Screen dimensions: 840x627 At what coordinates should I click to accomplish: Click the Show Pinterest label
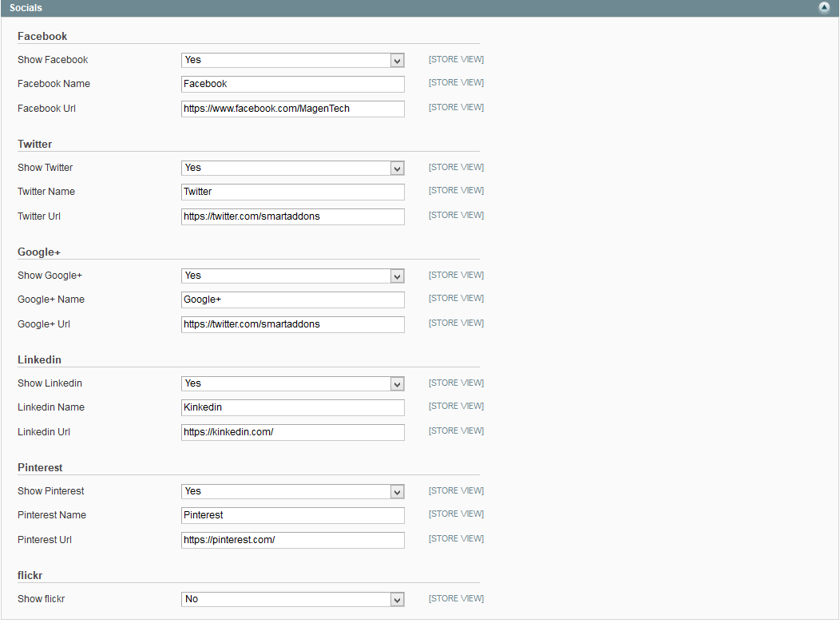click(51, 490)
